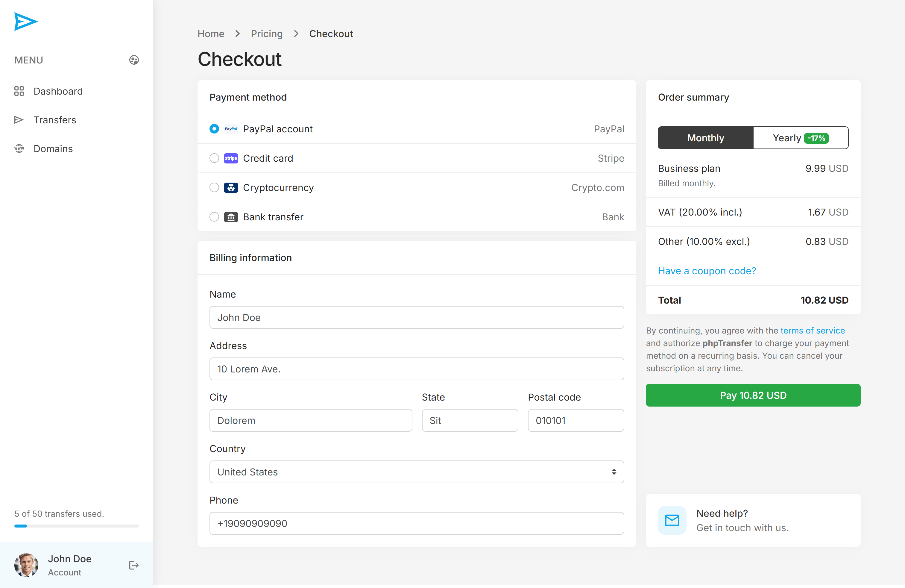
Task: Click the Name field containing John Doe
Action: [x=417, y=317]
